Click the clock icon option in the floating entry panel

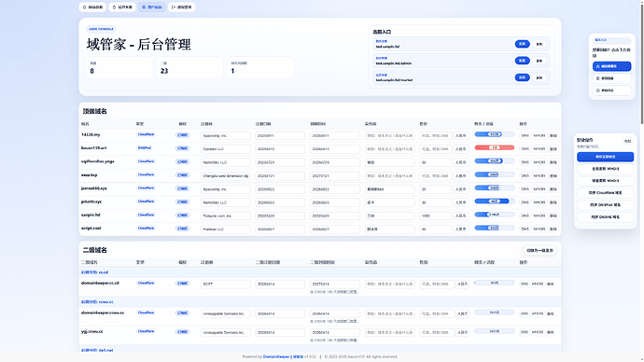tap(611, 90)
